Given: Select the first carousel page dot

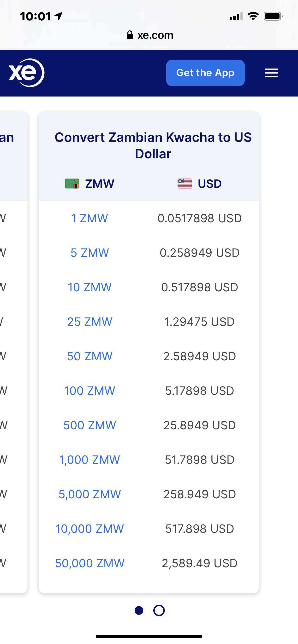Looking at the screenshot, I should [x=139, y=610].
